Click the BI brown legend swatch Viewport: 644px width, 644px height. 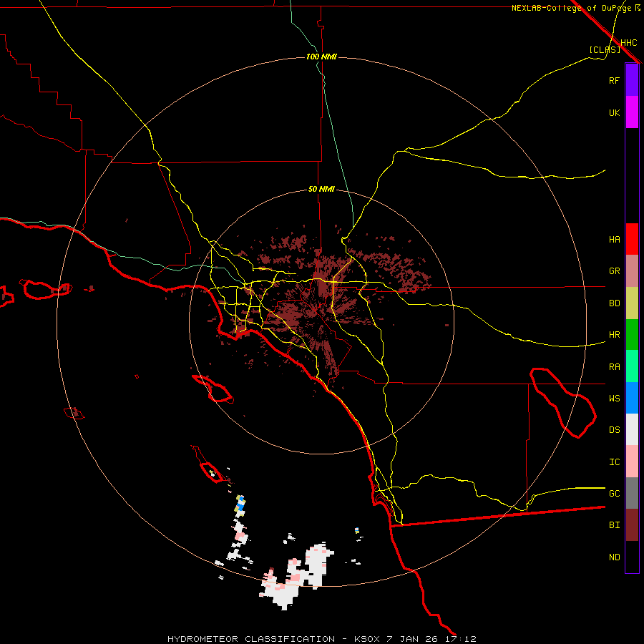tap(632, 525)
